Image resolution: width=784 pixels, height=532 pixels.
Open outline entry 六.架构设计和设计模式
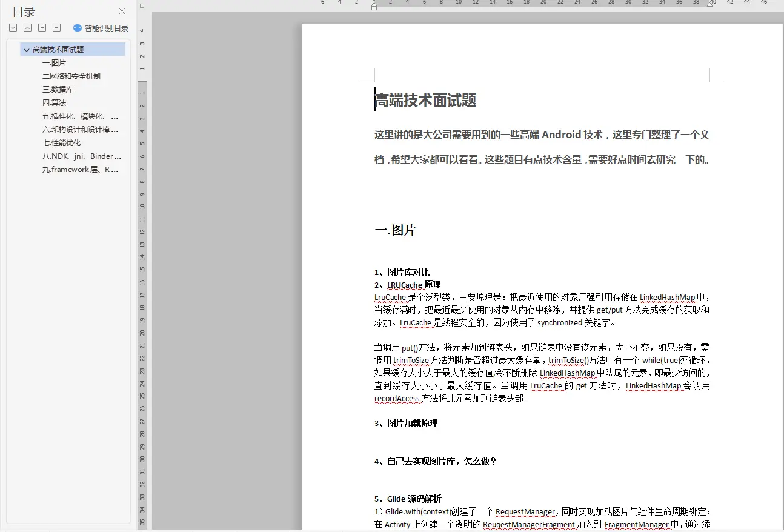(80, 130)
